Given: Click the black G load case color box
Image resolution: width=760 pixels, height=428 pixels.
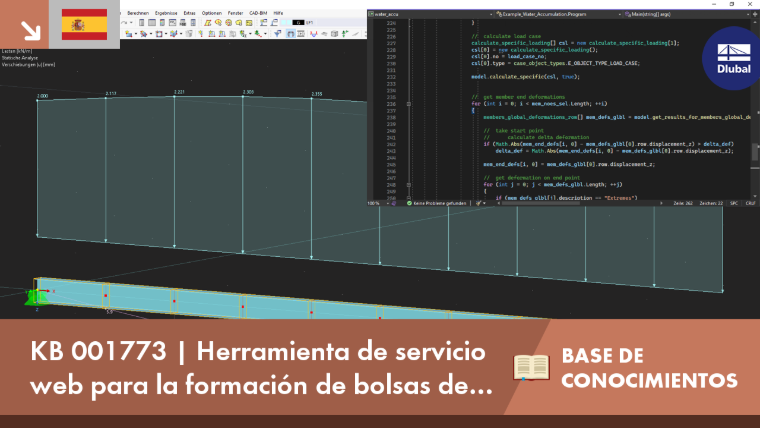Looking at the screenshot, I should 298,23.
